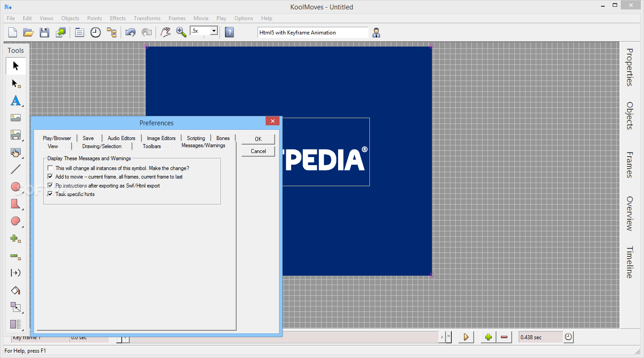
Task: Play the movie with the yellow play button
Action: (466, 337)
